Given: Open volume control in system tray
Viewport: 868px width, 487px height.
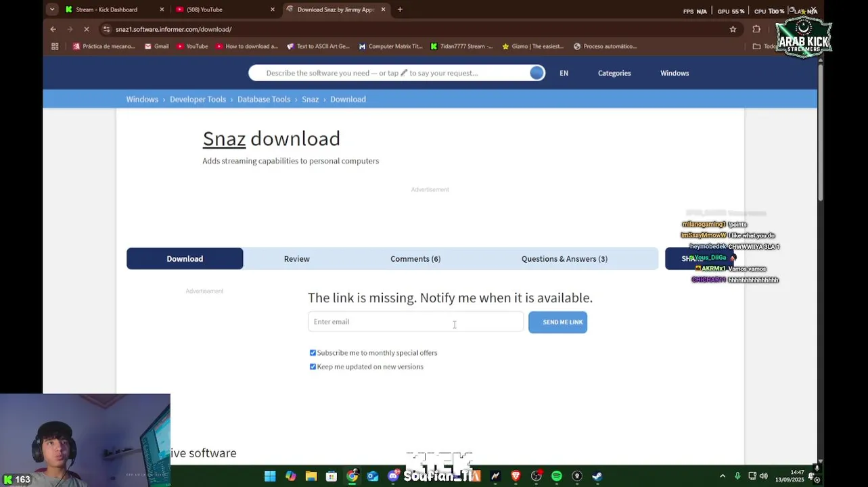Looking at the screenshot, I should (764, 476).
